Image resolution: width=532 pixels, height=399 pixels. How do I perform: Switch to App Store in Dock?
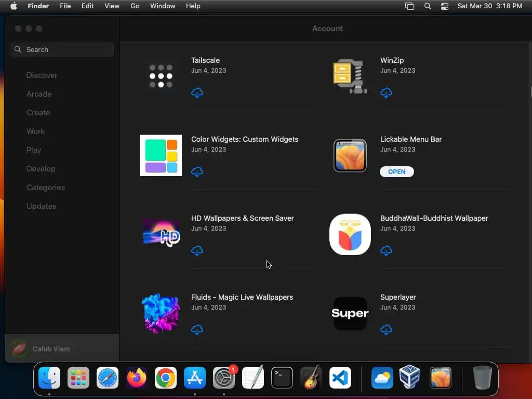[x=195, y=378]
